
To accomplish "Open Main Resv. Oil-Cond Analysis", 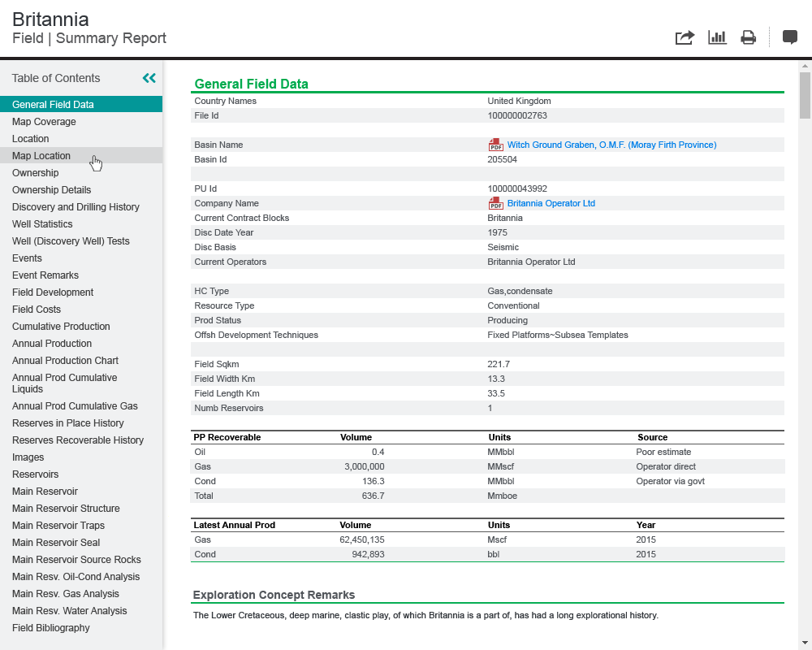I will click(76, 578).
